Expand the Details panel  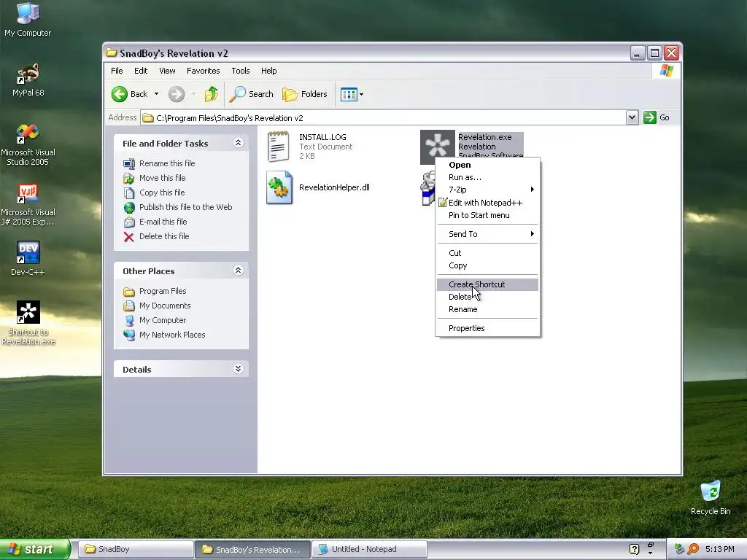click(x=239, y=368)
